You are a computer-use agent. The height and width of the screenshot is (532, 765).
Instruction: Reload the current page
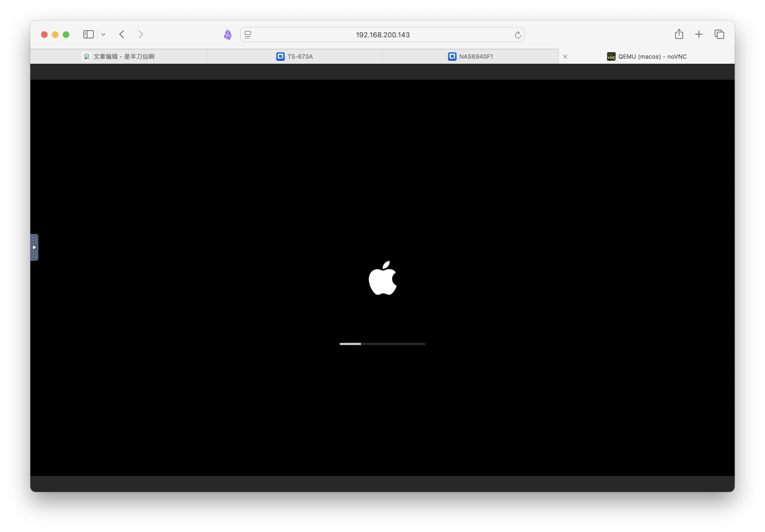(x=518, y=35)
